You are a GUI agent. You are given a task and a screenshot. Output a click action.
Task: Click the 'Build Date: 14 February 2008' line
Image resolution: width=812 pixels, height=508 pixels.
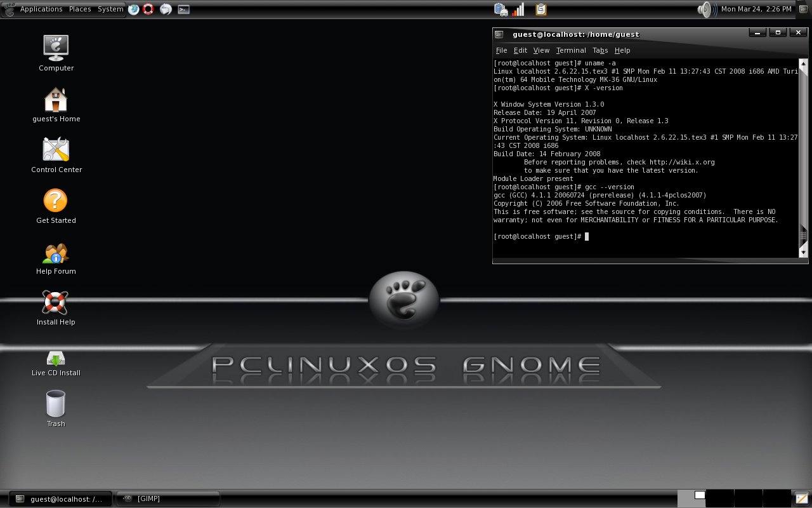(x=547, y=154)
